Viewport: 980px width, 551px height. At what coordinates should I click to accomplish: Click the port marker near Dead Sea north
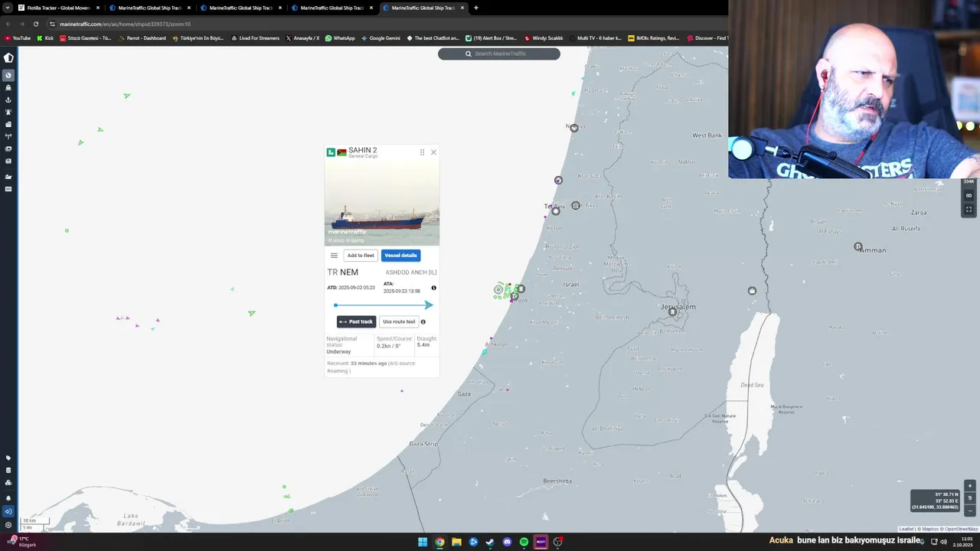(752, 291)
